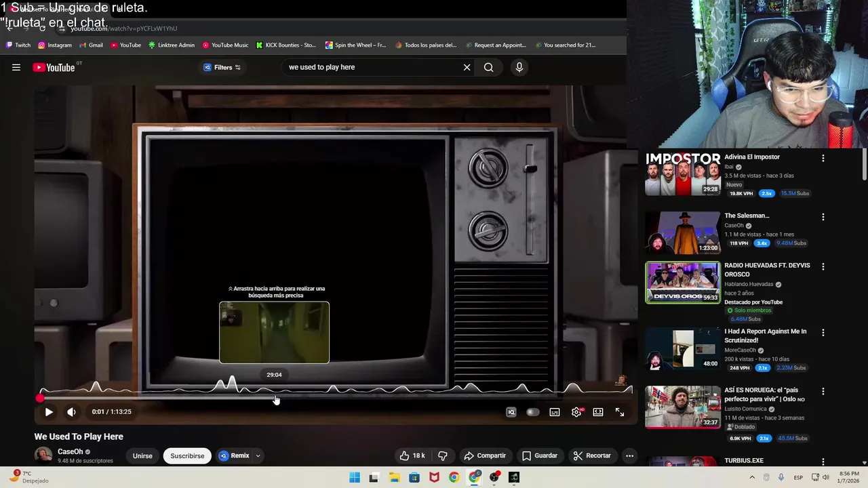Click the Recortar clip button
The image size is (868, 488).
[x=592, y=455]
